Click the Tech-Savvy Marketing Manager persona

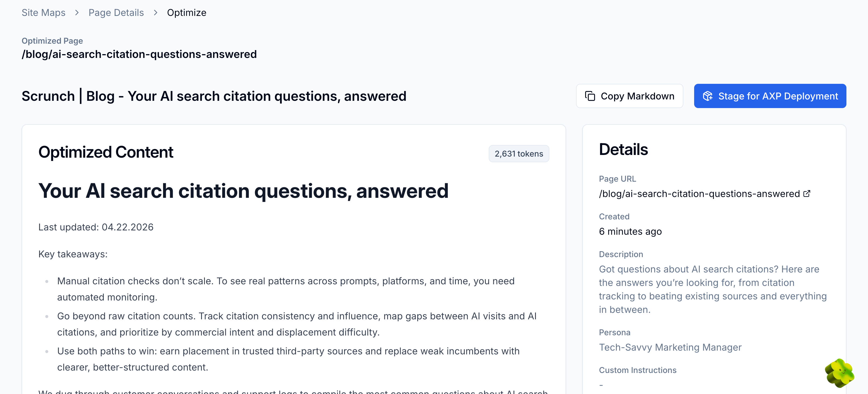670,347
